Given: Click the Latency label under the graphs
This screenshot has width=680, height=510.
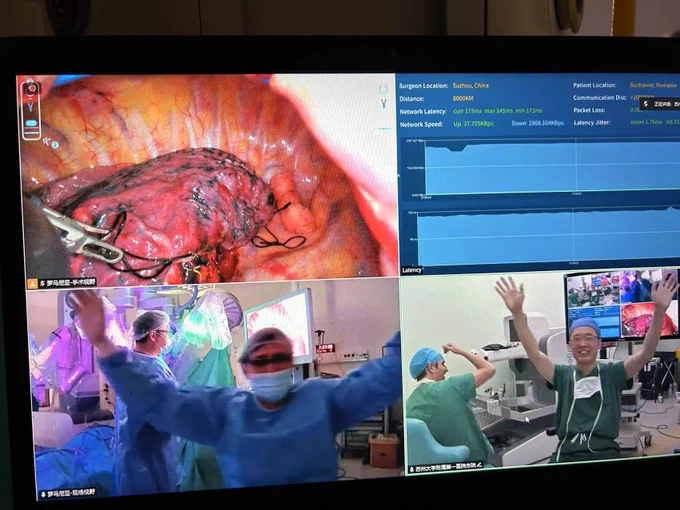Looking at the screenshot, I should pos(412,270).
